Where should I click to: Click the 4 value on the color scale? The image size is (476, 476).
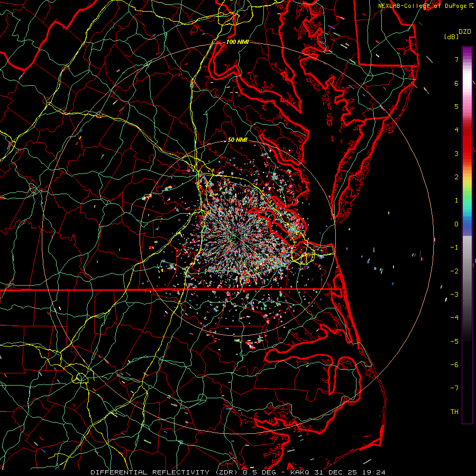[x=456, y=130]
